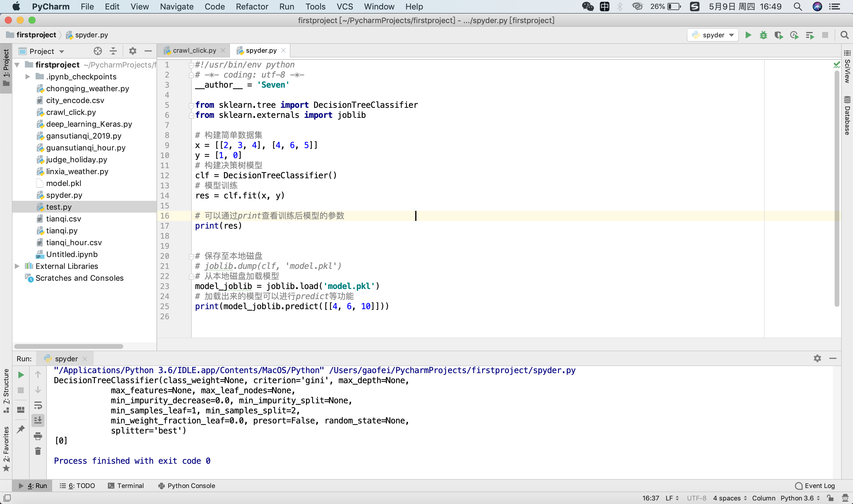Click the green Run button in top toolbar
The width and height of the screenshot is (853, 504).
pyautogui.click(x=748, y=35)
